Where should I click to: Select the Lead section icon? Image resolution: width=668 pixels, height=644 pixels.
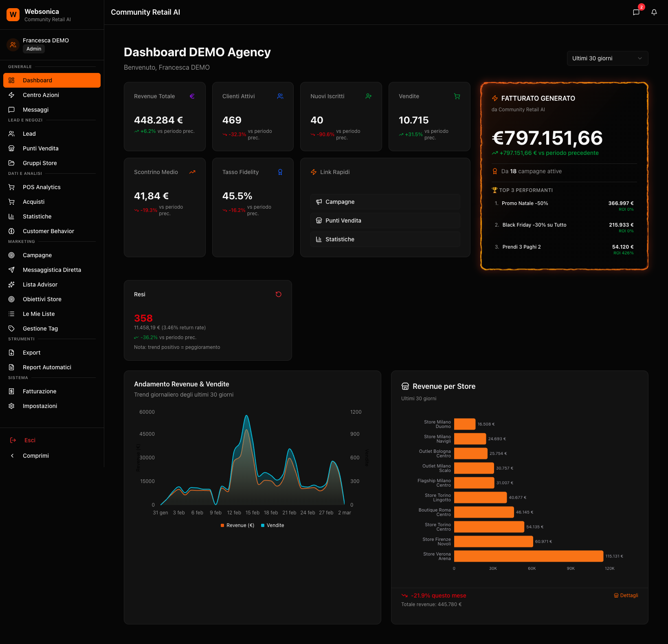click(11, 133)
